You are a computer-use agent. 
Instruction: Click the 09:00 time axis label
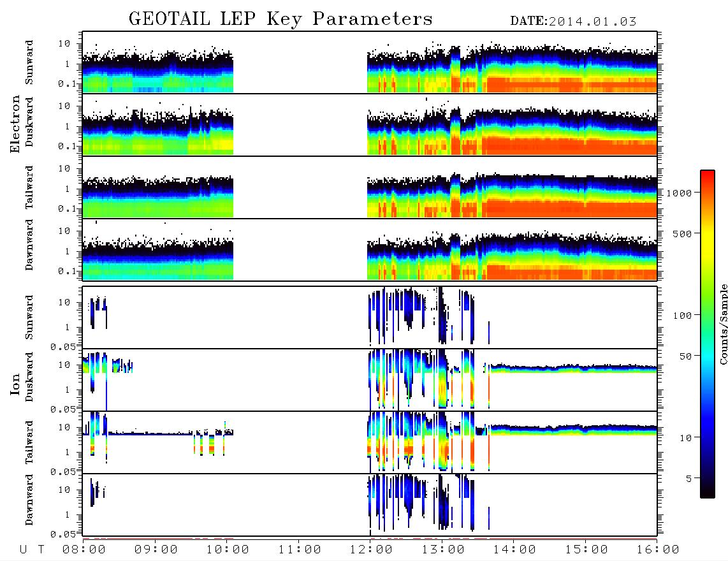point(156,550)
